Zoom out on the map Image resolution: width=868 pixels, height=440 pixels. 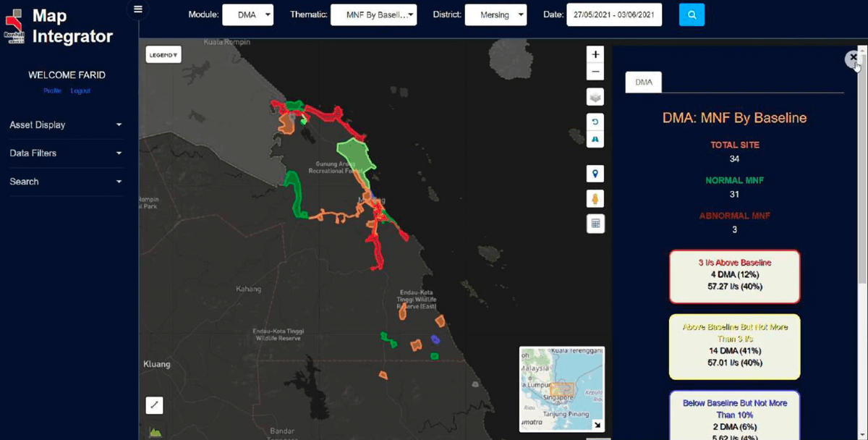point(595,71)
